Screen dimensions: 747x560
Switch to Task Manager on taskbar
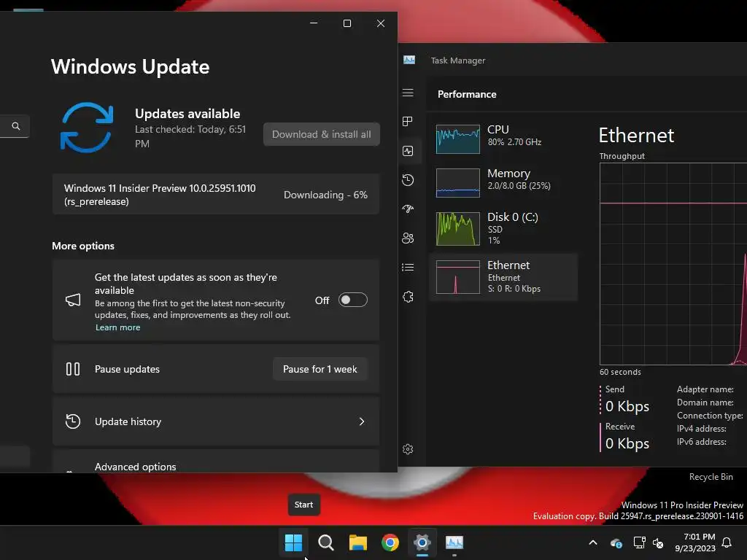[454, 542]
